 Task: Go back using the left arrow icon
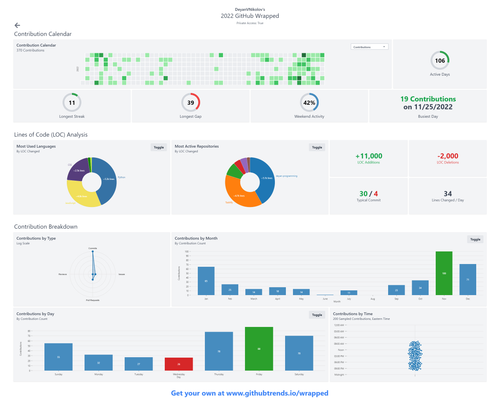tap(17, 25)
